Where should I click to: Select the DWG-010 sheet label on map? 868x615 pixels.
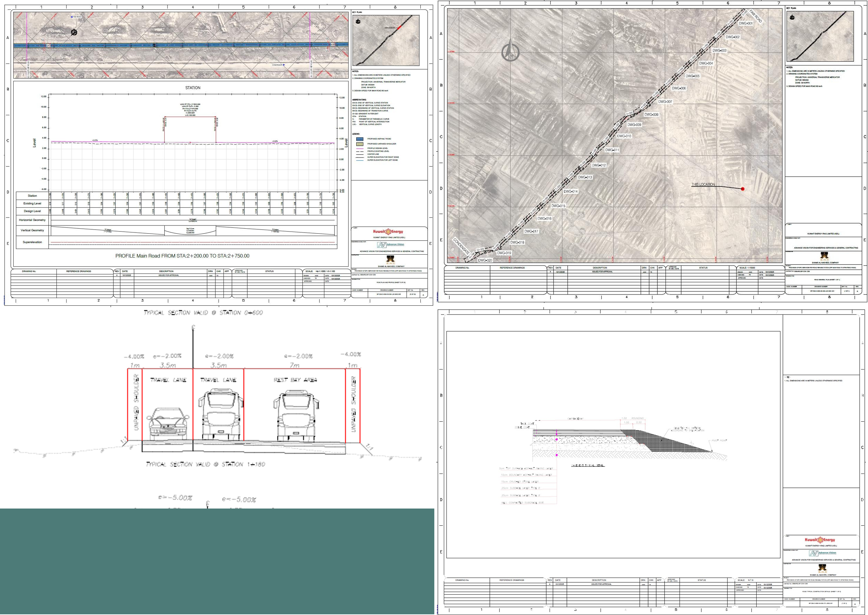tap(624, 136)
